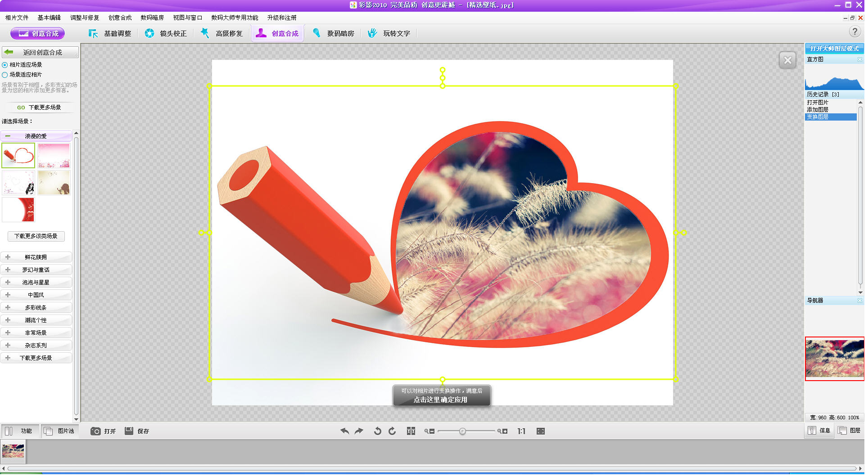Open 数码大师专用功能 menu

point(235,18)
